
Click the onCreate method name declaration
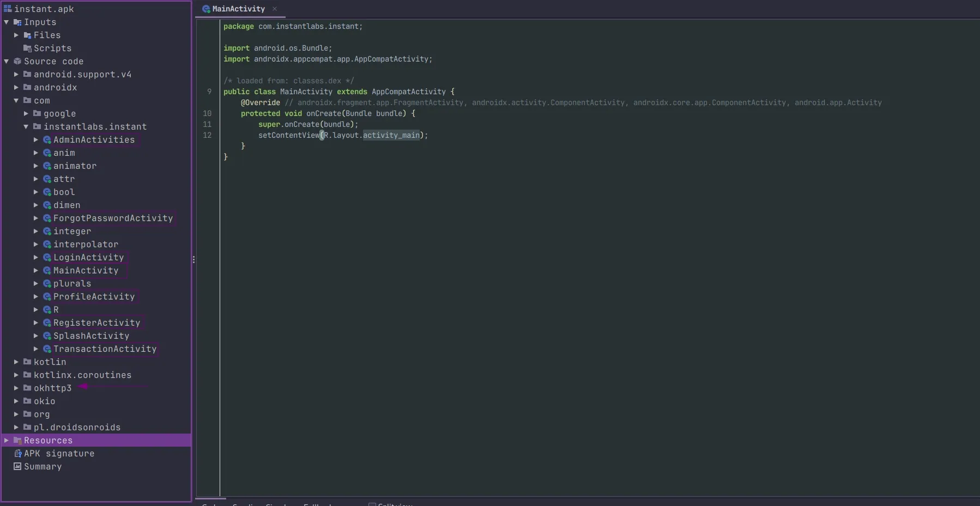tap(324, 114)
